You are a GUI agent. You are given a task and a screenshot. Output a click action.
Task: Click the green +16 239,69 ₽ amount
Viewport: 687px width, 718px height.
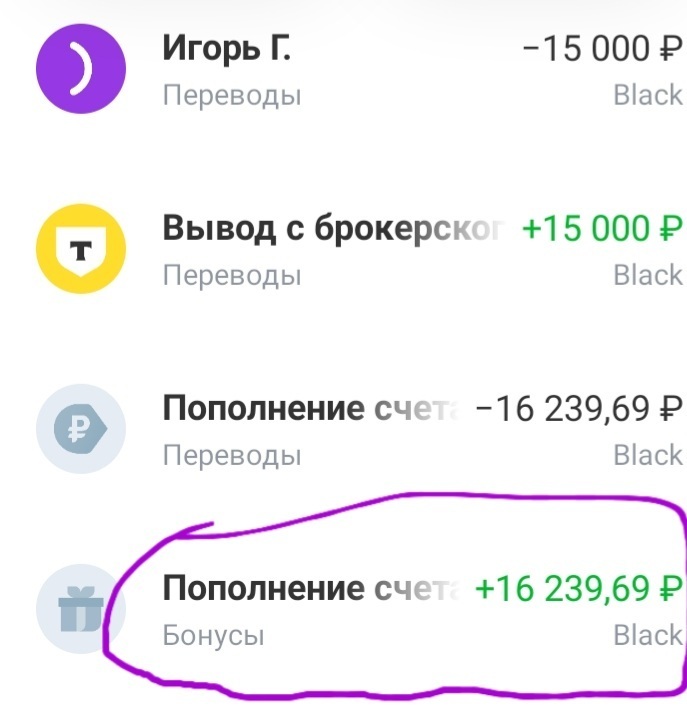pos(579,589)
